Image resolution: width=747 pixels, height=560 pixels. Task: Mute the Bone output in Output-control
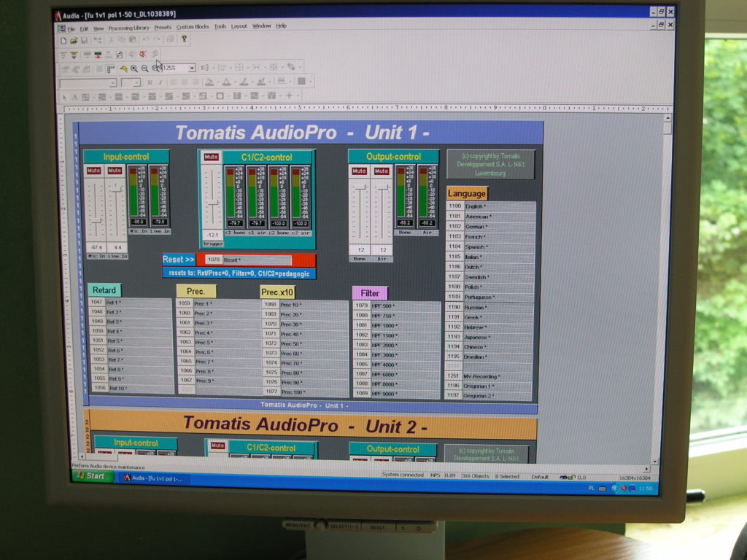[359, 171]
